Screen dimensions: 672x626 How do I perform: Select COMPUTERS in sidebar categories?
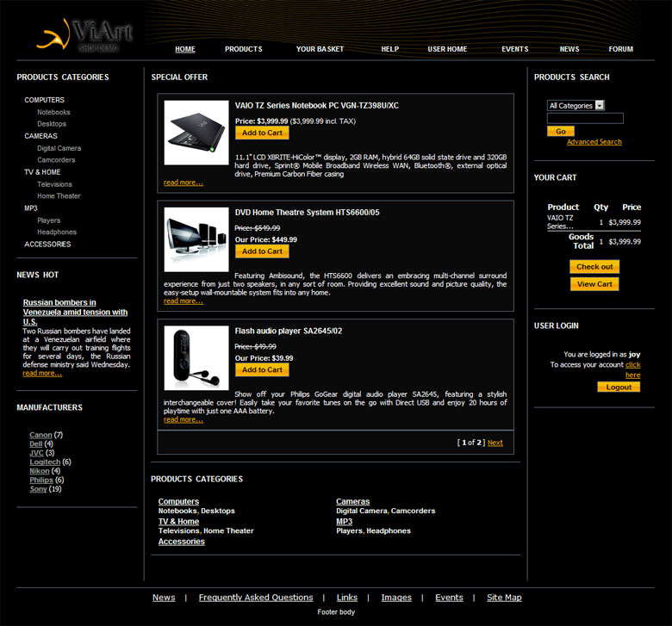(44, 100)
